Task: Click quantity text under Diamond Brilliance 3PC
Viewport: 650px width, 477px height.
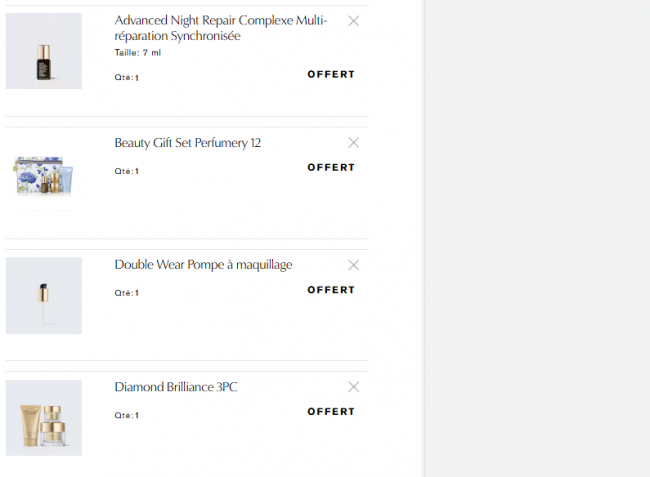Action: click(x=127, y=415)
